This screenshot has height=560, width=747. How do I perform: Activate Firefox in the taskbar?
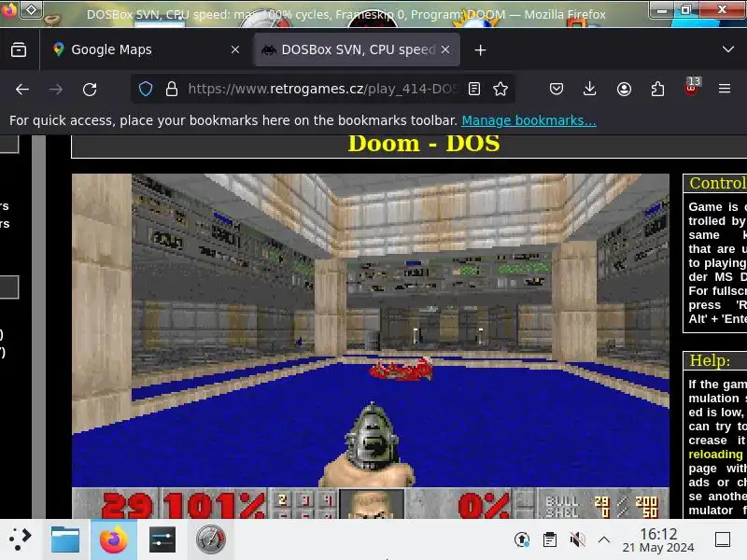(113, 539)
